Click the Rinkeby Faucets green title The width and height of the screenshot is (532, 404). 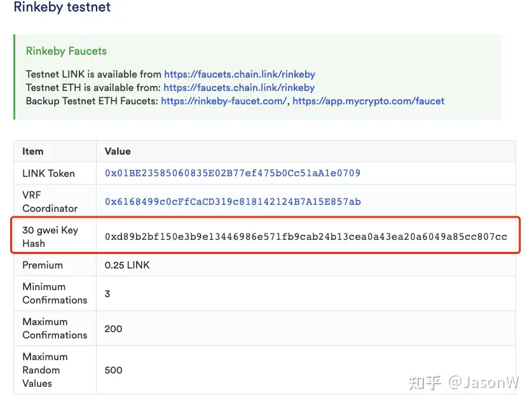pos(66,51)
